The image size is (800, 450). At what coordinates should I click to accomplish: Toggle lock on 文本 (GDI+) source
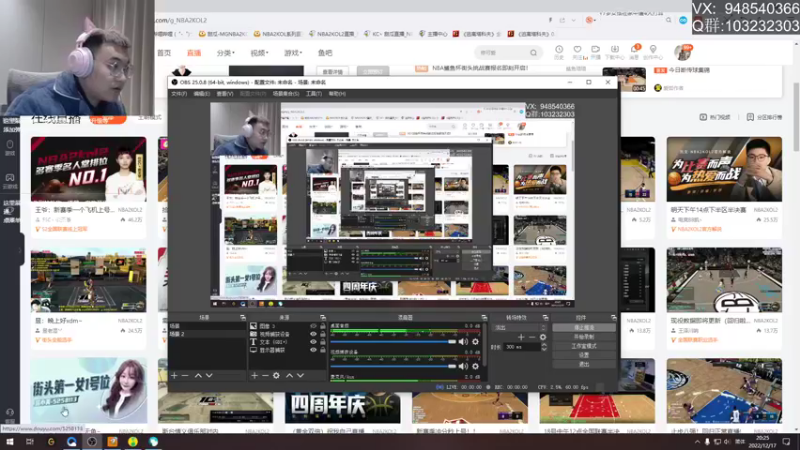(322, 342)
